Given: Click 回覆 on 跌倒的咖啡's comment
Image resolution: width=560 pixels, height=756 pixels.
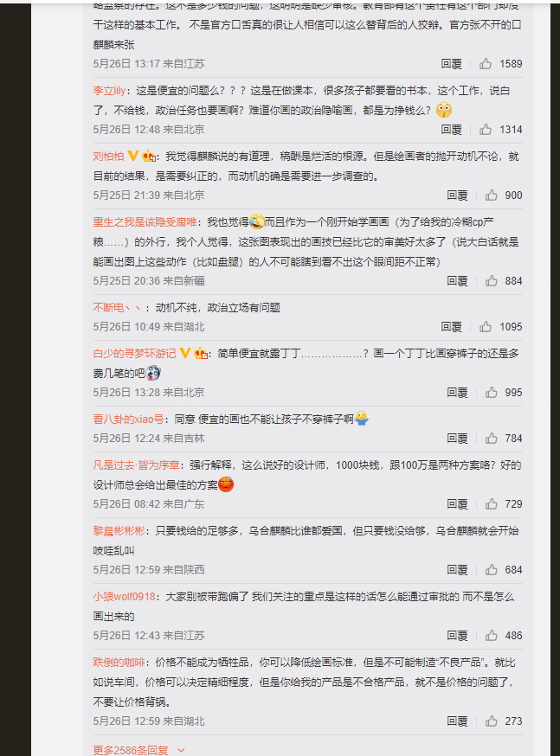Looking at the screenshot, I should [x=457, y=721].
